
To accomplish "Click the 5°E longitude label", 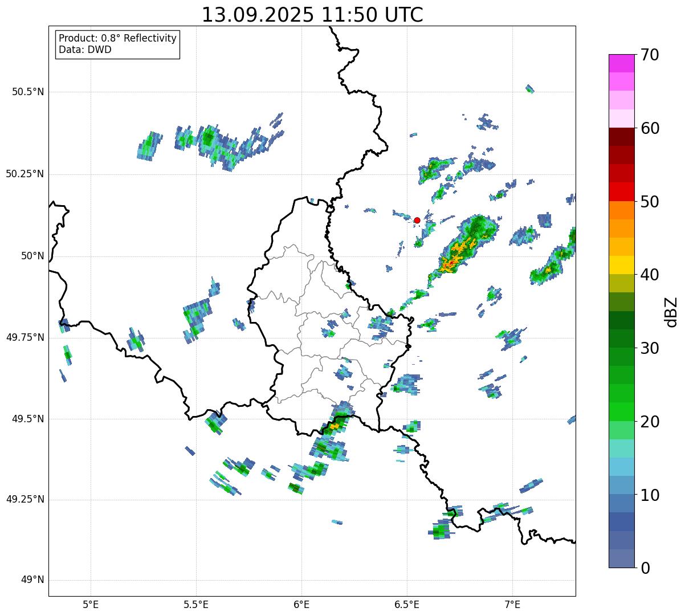I will coord(91,605).
